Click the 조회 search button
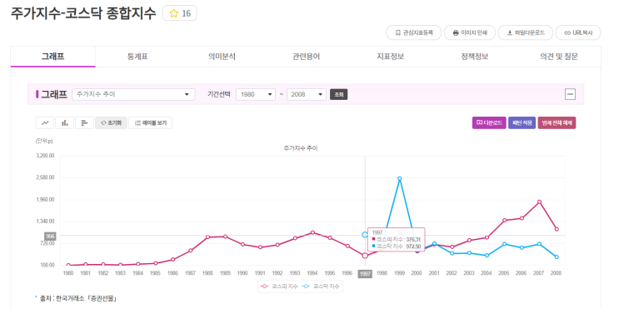Image resolution: width=644 pixels, height=309 pixels. pos(339,94)
